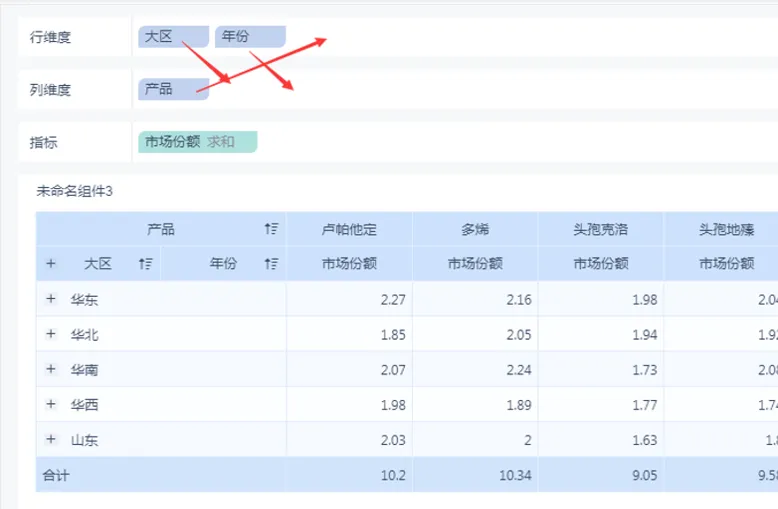Image resolution: width=778 pixels, height=509 pixels.
Task: Select the 华北 多烯 value 2.05
Action: pyautogui.click(x=519, y=335)
